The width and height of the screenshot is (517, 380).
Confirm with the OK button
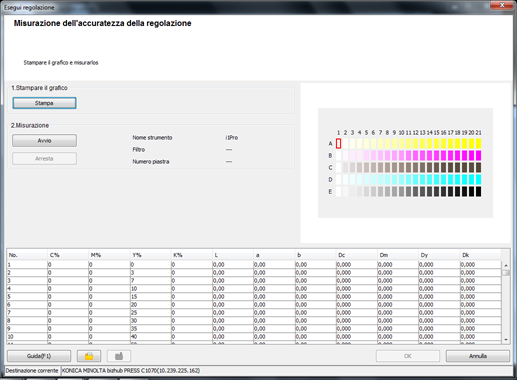click(x=408, y=356)
